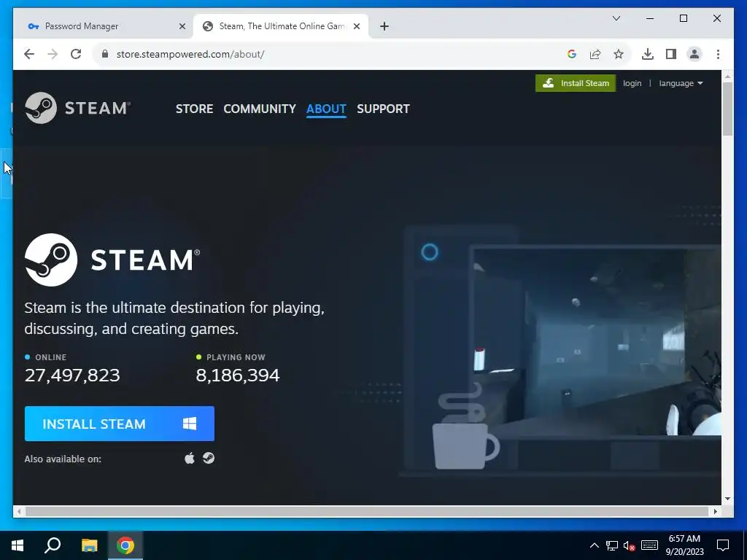Open the Chrome downloads icon
The height and width of the screenshot is (560, 747).
[x=648, y=54]
